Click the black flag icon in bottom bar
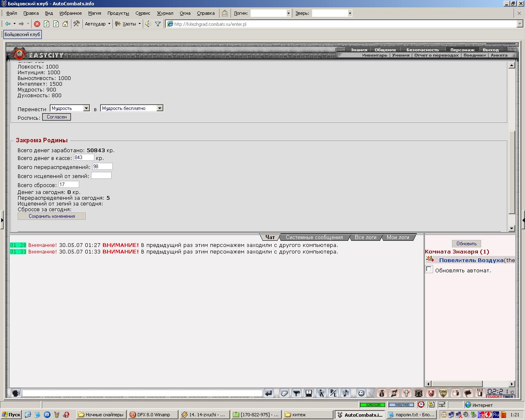This screenshot has width=525, height=420. click(x=468, y=393)
